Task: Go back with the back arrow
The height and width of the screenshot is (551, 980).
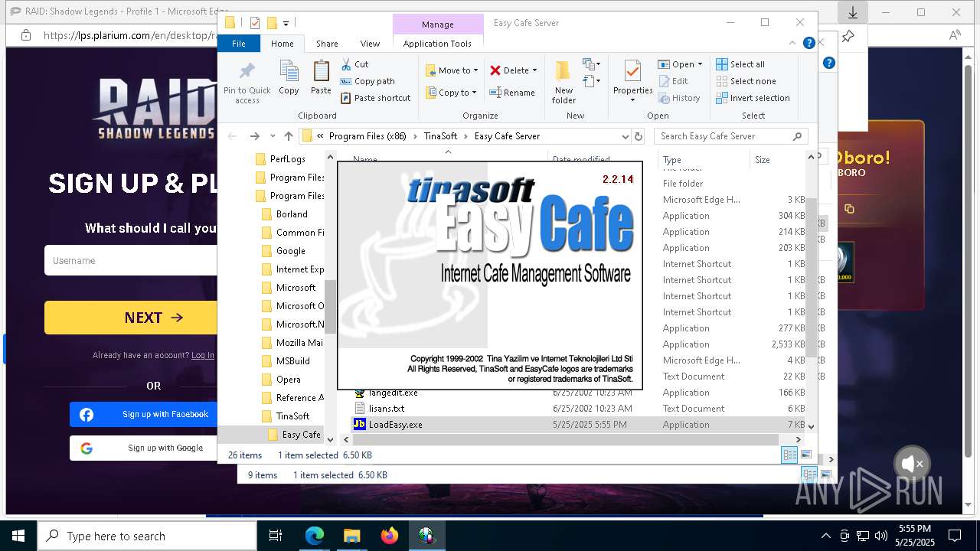Action: pos(232,136)
